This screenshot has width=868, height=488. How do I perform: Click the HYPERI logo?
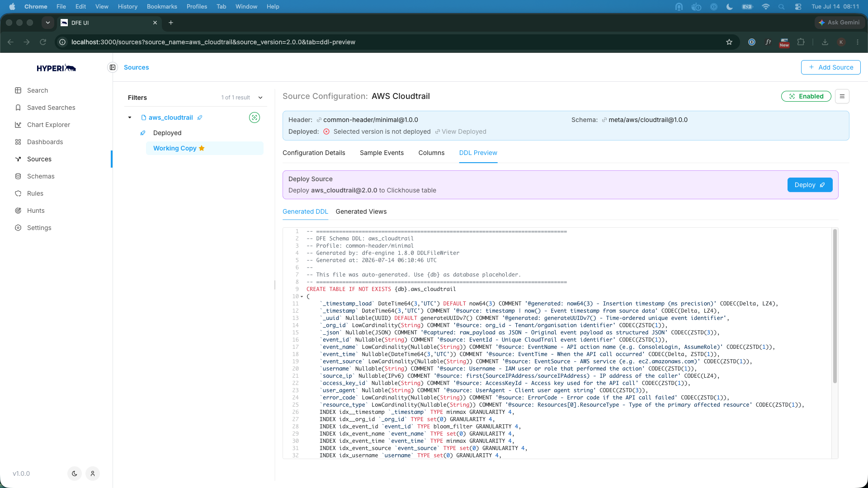(x=56, y=68)
